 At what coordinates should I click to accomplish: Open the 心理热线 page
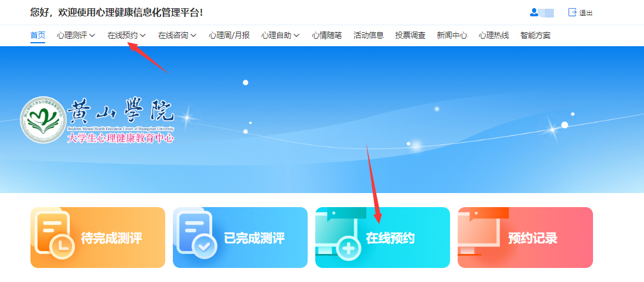tap(493, 36)
